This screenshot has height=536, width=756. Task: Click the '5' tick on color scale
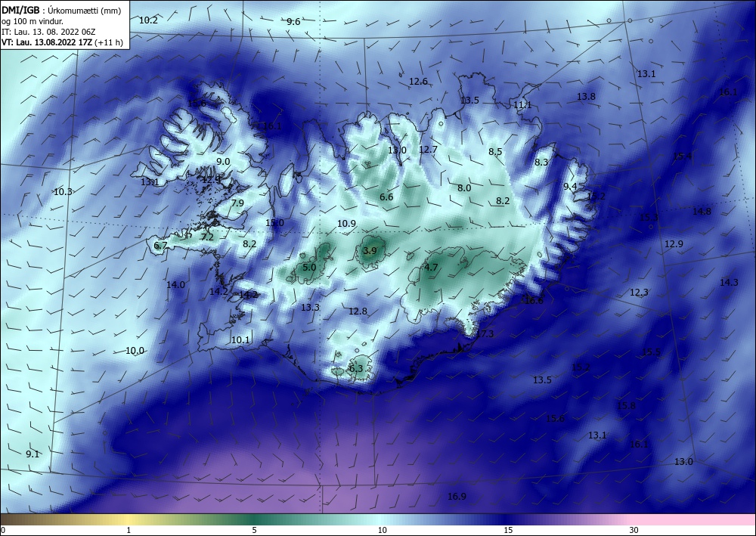tap(254, 530)
